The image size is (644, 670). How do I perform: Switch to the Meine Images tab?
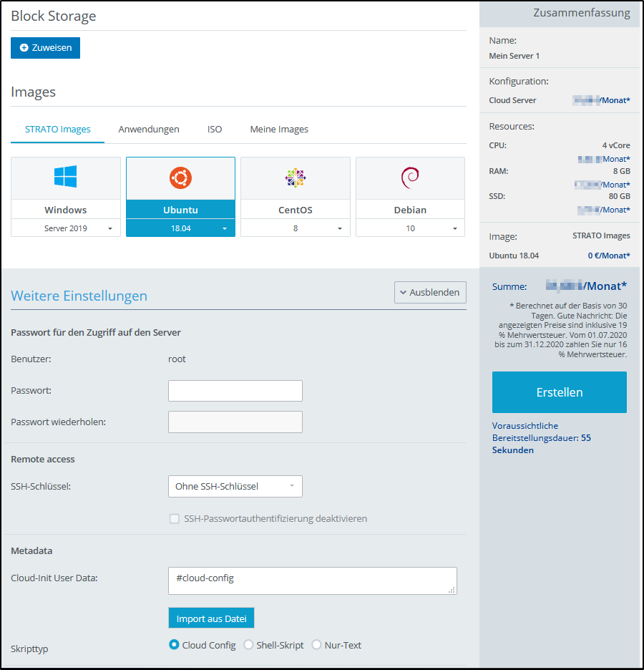[x=280, y=130]
